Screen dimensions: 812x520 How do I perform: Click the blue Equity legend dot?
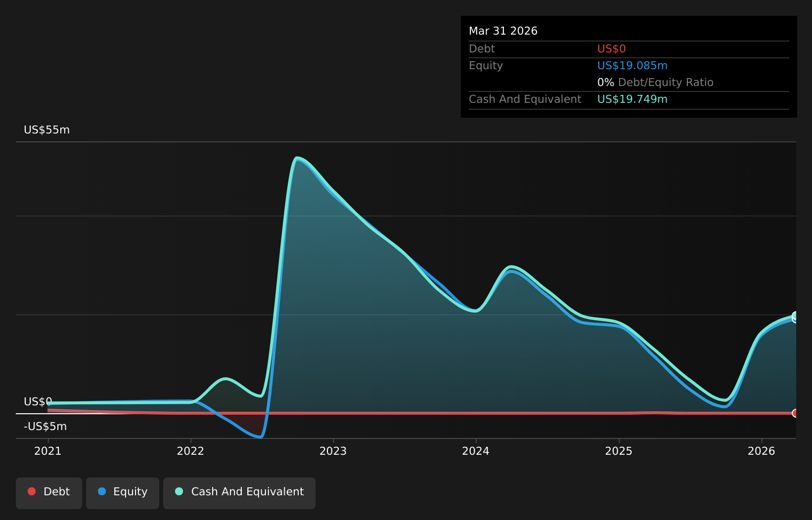[x=102, y=491]
